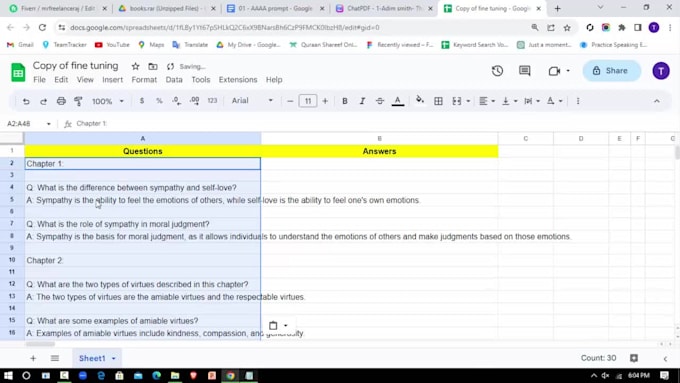
Task: Open the fill color picker
Action: 420,101
